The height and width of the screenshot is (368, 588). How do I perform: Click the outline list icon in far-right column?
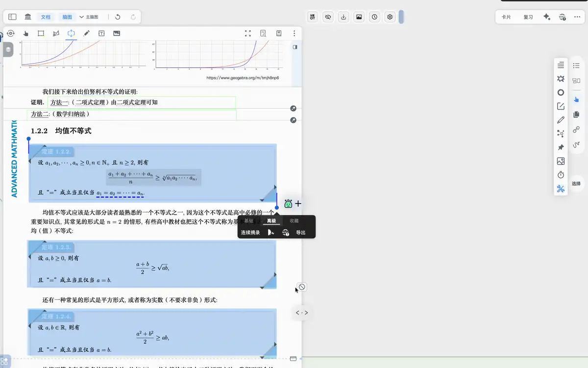coord(576,66)
